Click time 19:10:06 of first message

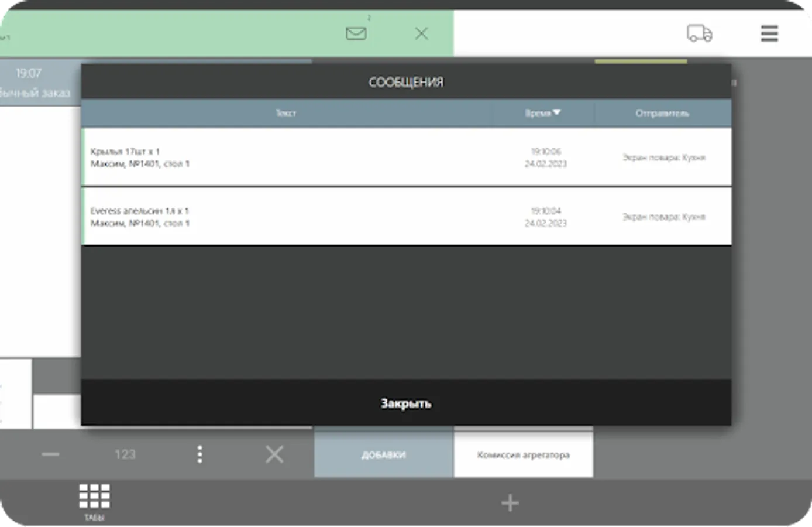(546, 151)
